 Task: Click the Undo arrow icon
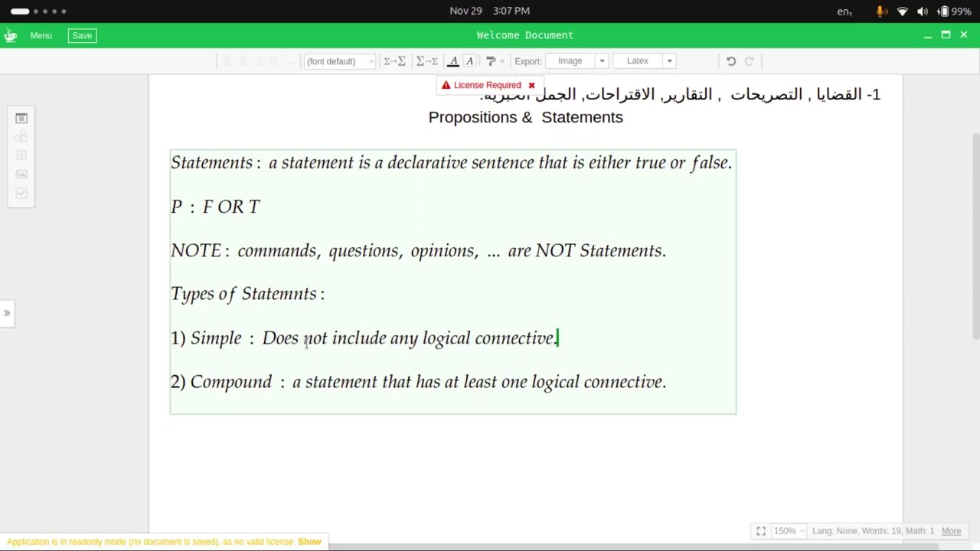click(x=731, y=61)
